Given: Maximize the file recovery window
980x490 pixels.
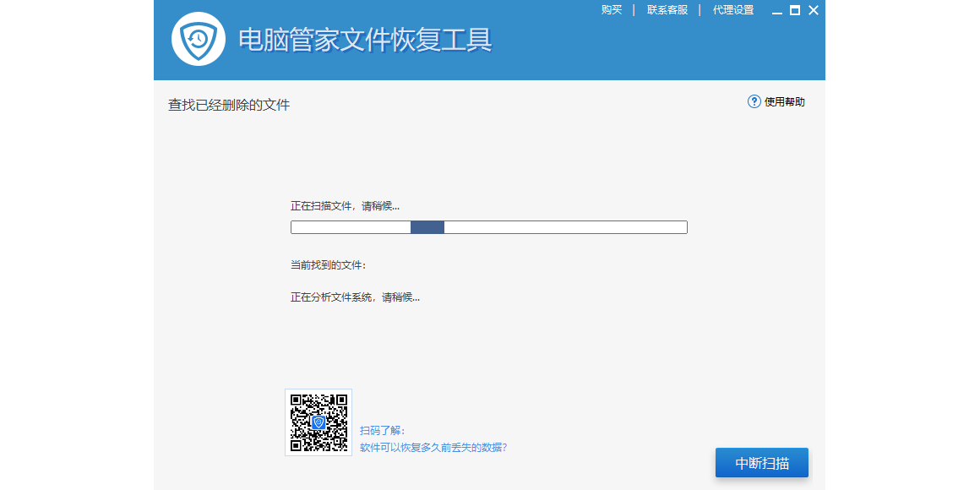Looking at the screenshot, I should [x=795, y=10].
